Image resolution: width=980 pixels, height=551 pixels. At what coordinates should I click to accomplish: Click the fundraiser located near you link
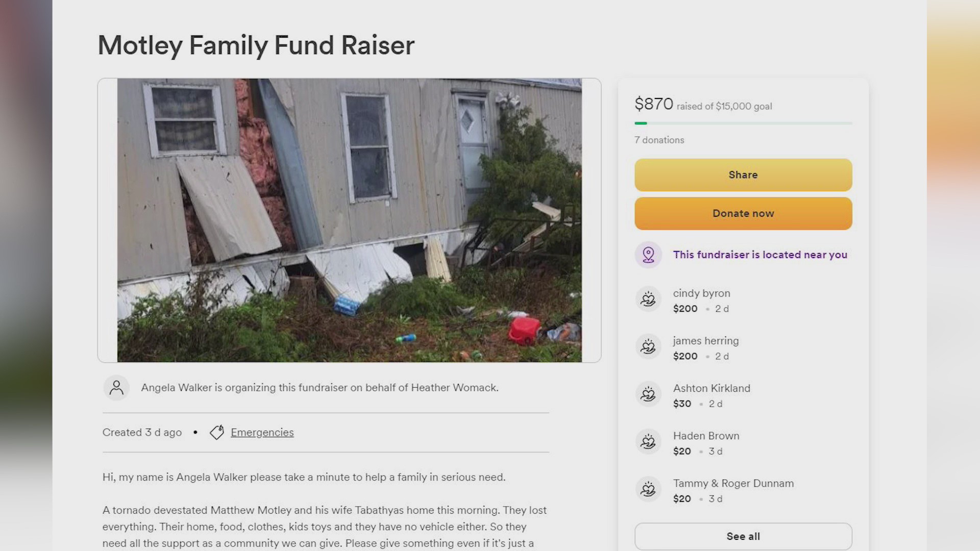tap(760, 254)
